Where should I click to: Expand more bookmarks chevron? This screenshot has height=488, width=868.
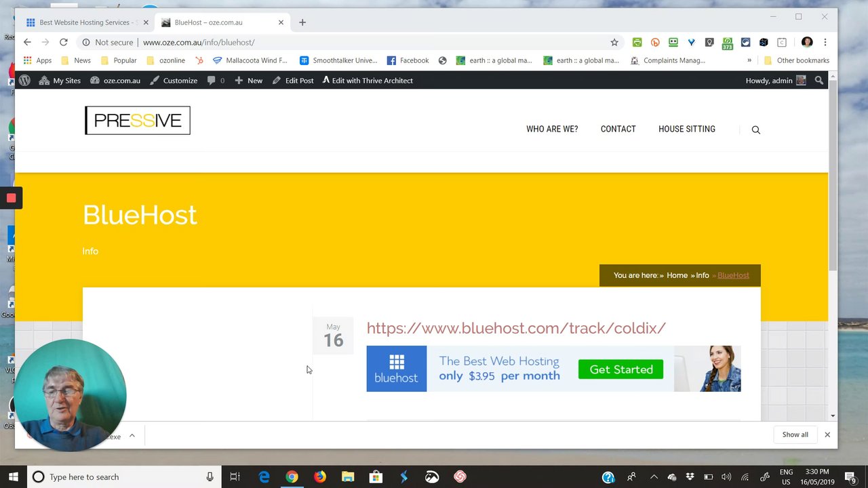(749, 60)
